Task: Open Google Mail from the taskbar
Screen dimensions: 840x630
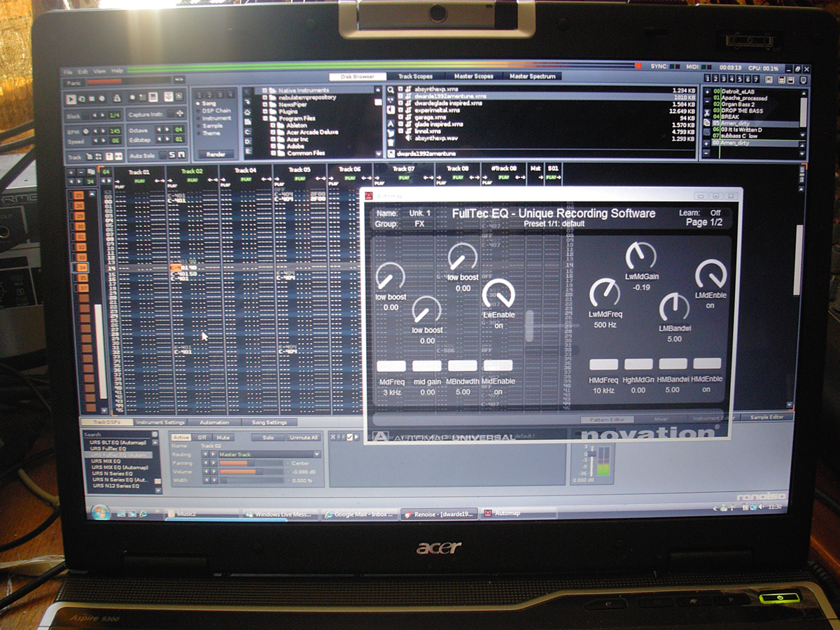Action: coord(360,514)
